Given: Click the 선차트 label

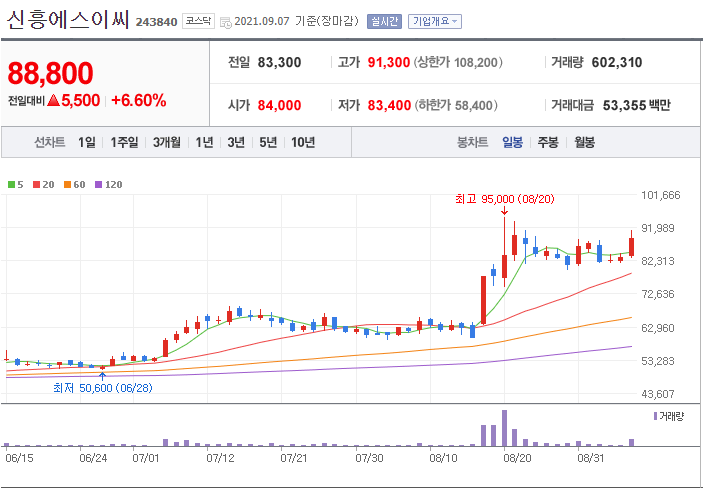Looking at the screenshot, I should pyautogui.click(x=50, y=143).
